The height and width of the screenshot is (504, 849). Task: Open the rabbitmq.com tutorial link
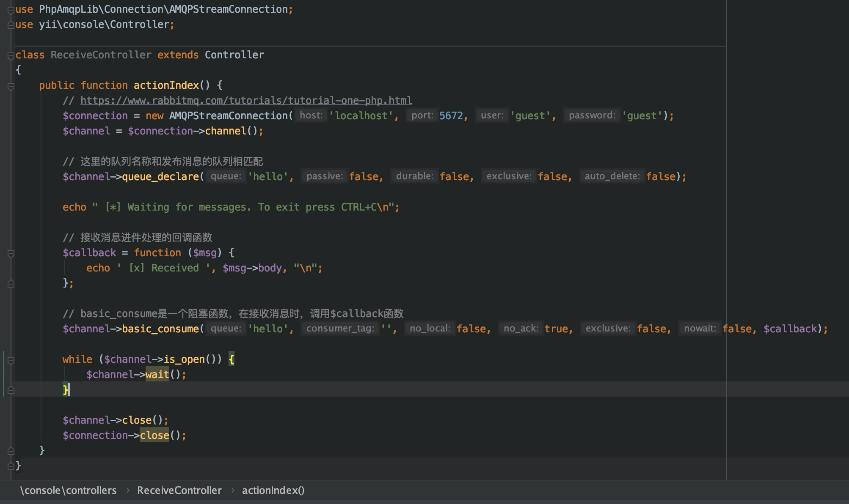pos(246,101)
